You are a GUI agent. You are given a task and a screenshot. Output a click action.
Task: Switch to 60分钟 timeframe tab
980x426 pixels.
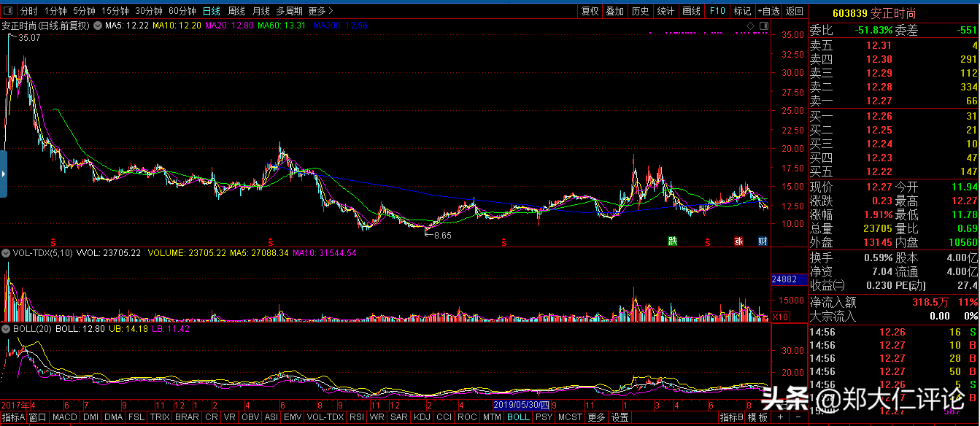182,11
